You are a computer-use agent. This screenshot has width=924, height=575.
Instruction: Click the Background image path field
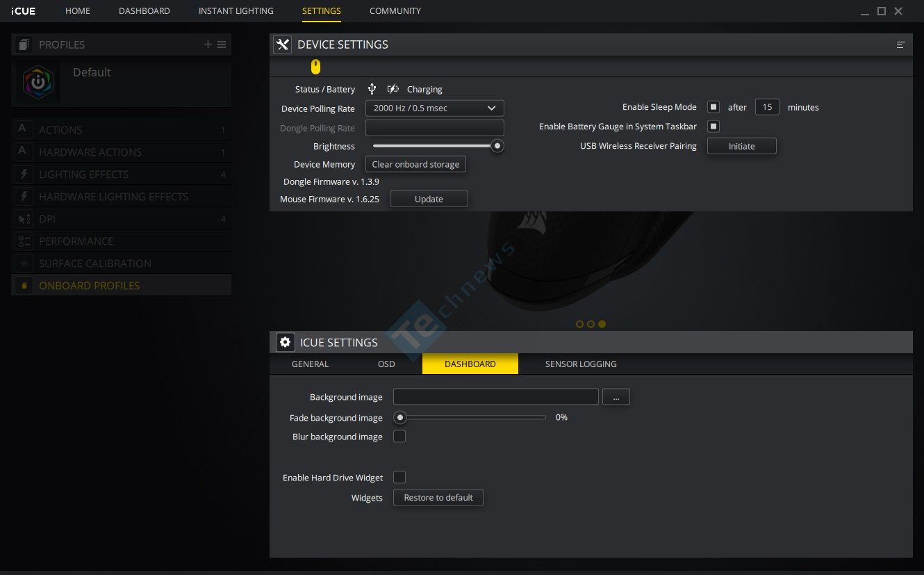pyautogui.click(x=496, y=397)
